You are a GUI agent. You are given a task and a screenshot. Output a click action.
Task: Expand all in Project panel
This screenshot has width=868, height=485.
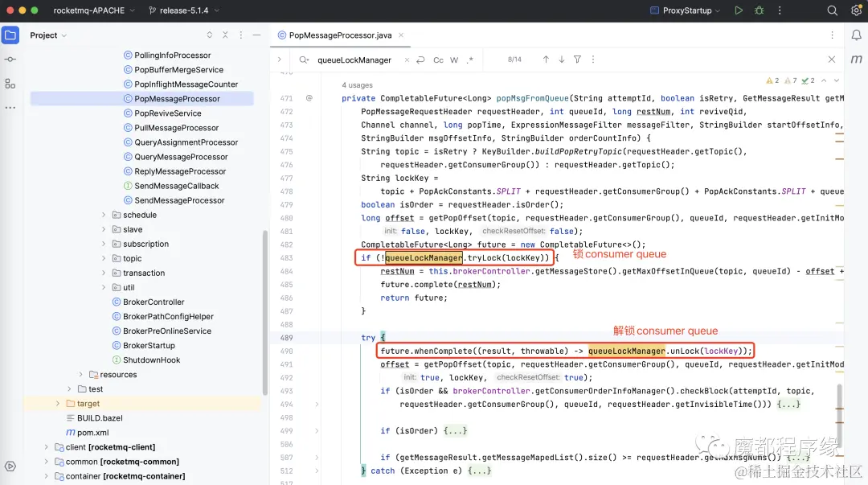[x=209, y=35]
